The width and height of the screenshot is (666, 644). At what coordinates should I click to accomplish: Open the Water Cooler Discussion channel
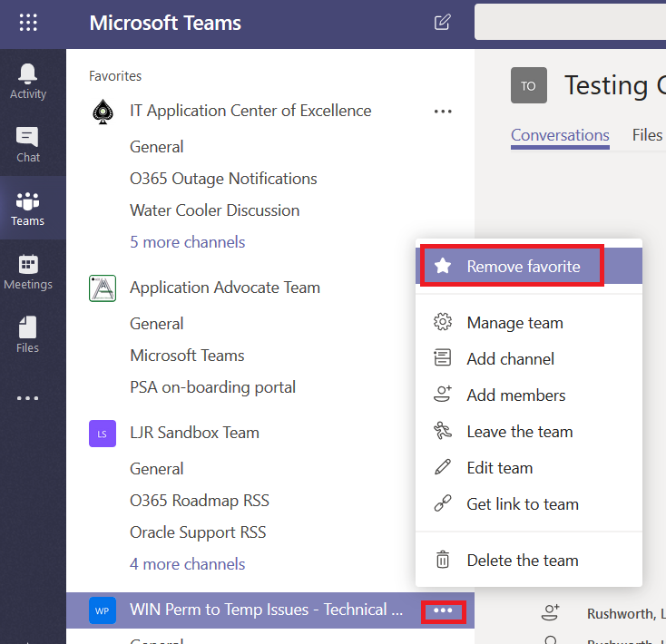point(214,210)
